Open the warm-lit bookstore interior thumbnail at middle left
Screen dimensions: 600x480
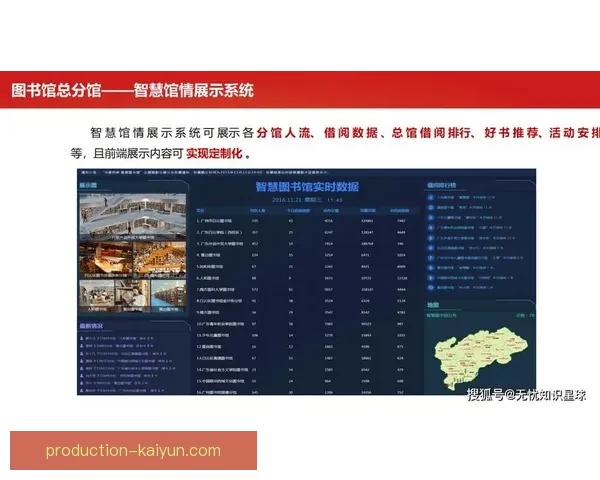106,260
